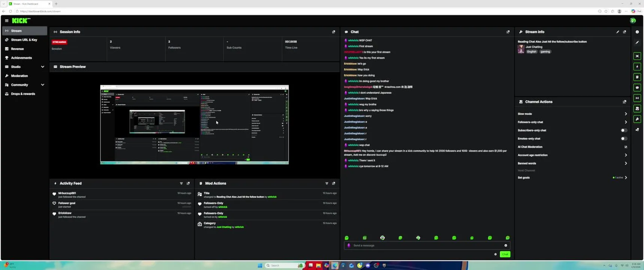The width and height of the screenshot is (644, 270).
Task: Select the first green emote above chat input
Action: pos(347,238)
